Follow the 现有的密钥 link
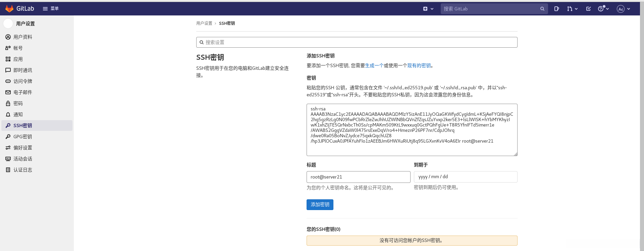 (419, 66)
